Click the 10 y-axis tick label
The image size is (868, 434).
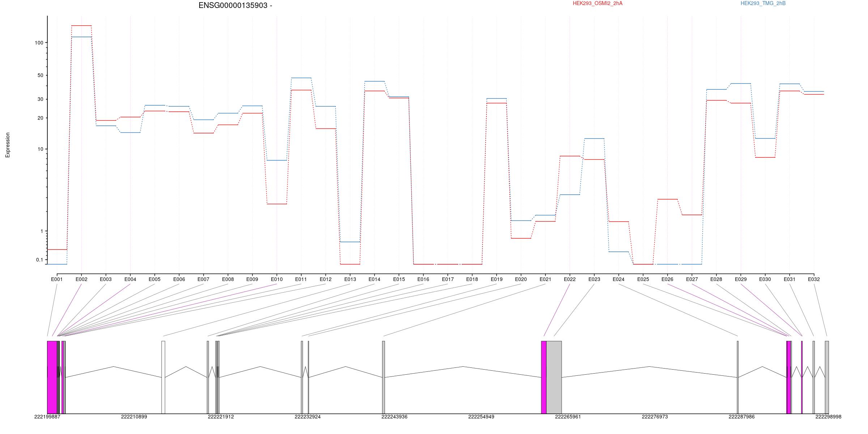point(40,149)
